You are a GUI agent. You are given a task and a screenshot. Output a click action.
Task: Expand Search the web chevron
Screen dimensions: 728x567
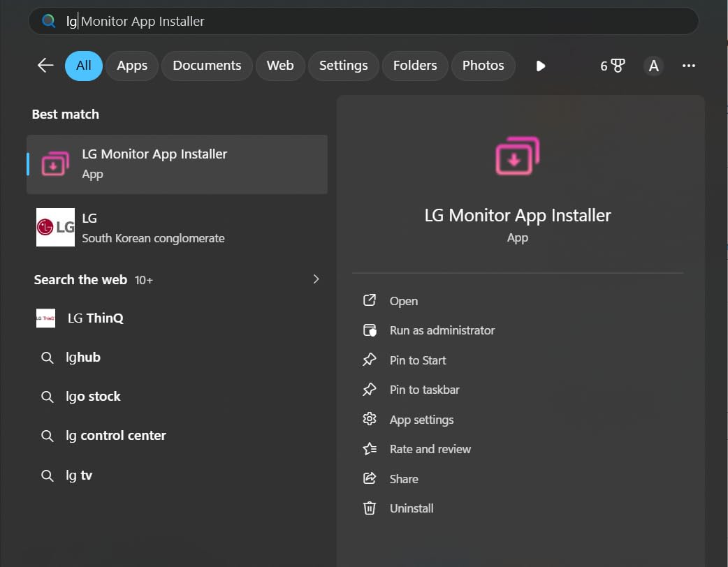[316, 279]
